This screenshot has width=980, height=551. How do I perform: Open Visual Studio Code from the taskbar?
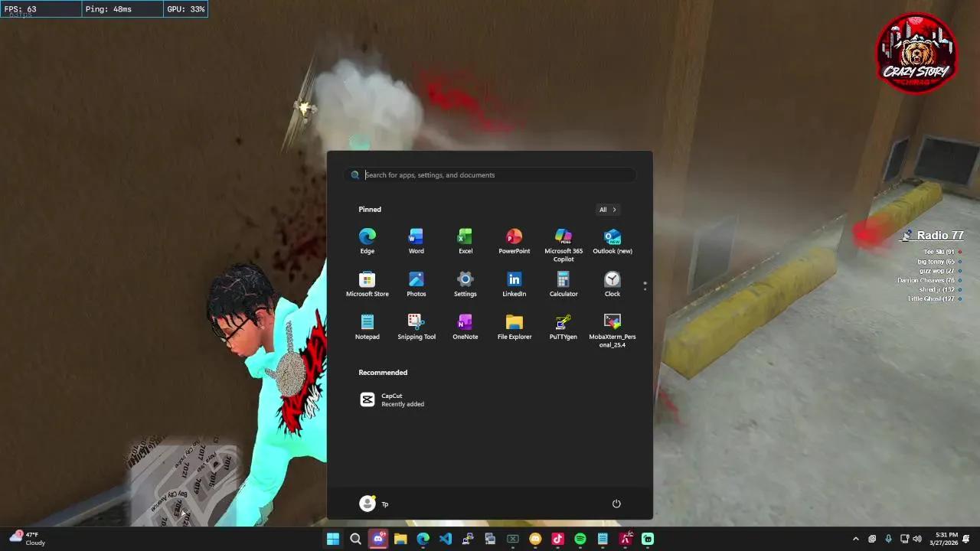coord(446,539)
